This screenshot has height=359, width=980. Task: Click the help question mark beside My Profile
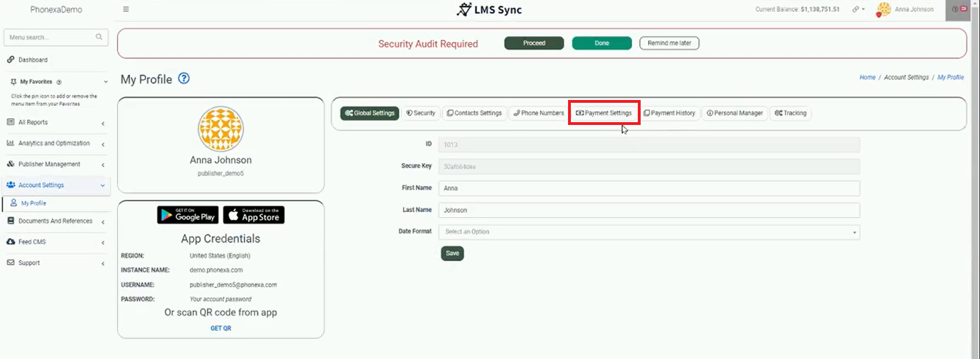[184, 79]
